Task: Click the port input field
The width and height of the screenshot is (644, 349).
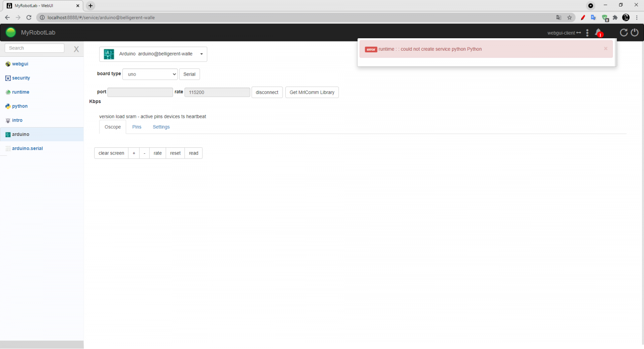Action: tap(140, 92)
